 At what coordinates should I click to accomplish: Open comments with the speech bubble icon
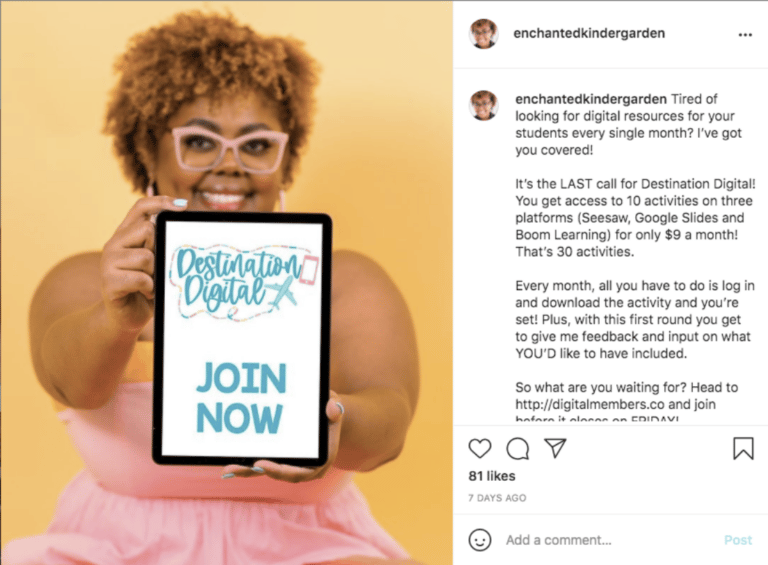pos(518,448)
